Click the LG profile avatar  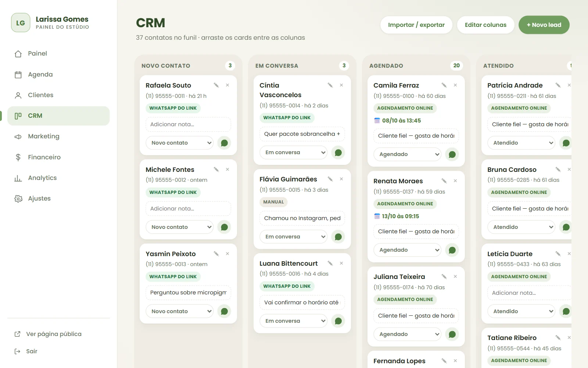click(21, 23)
